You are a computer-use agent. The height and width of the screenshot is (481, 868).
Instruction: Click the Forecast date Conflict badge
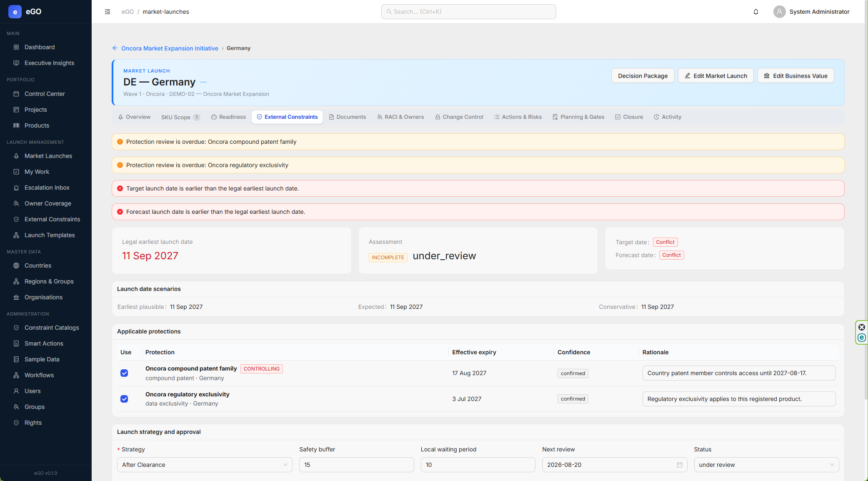point(671,255)
